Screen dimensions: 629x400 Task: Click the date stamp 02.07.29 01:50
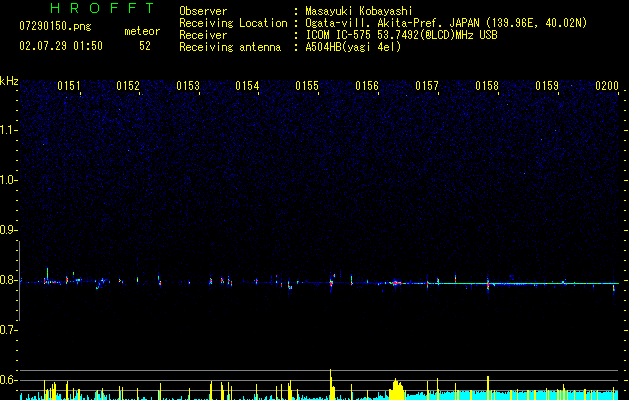coord(61,46)
